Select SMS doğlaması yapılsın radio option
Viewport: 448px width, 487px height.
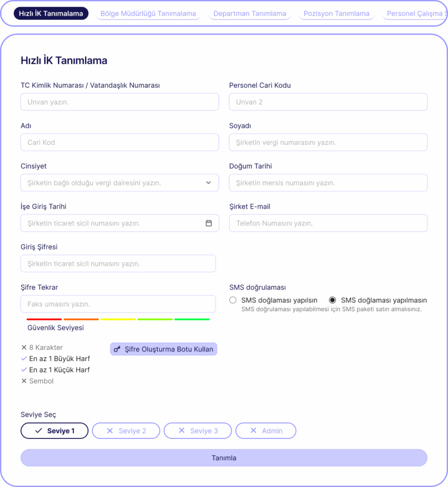click(x=233, y=300)
